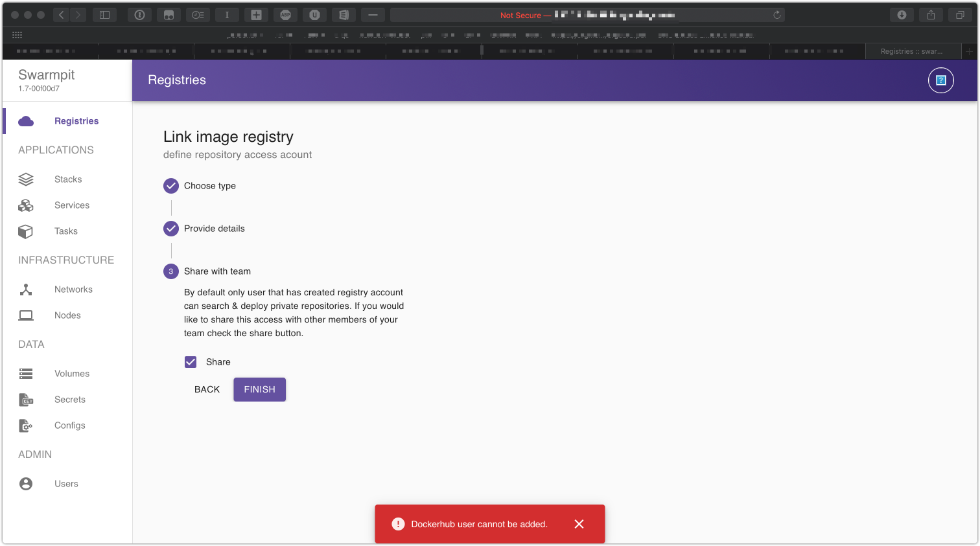Select the Networks icon in the sidebar

[26, 289]
